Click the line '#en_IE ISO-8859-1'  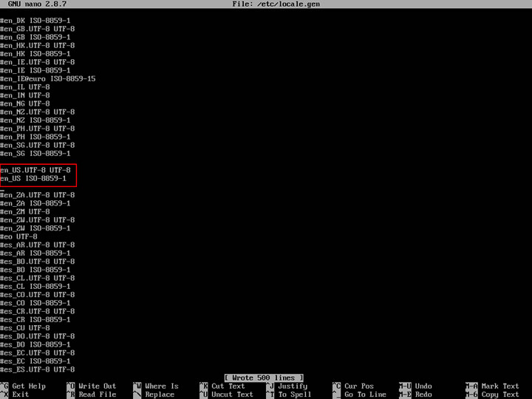[x=35, y=71]
